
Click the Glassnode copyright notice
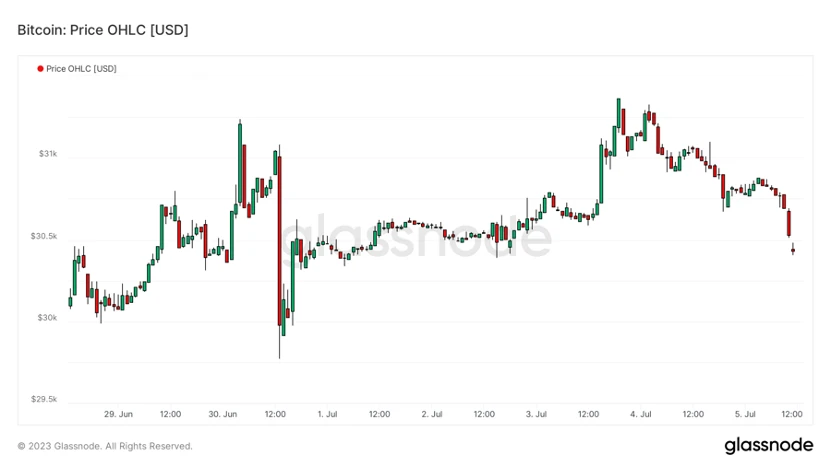pyautogui.click(x=105, y=446)
